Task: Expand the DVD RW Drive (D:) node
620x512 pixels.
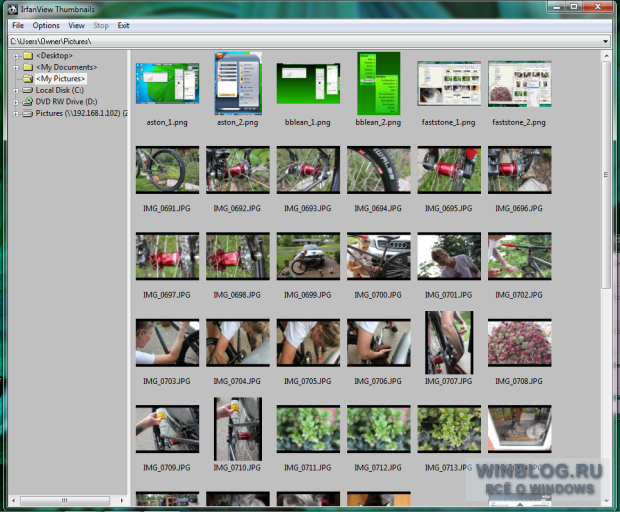Action: coord(15,102)
